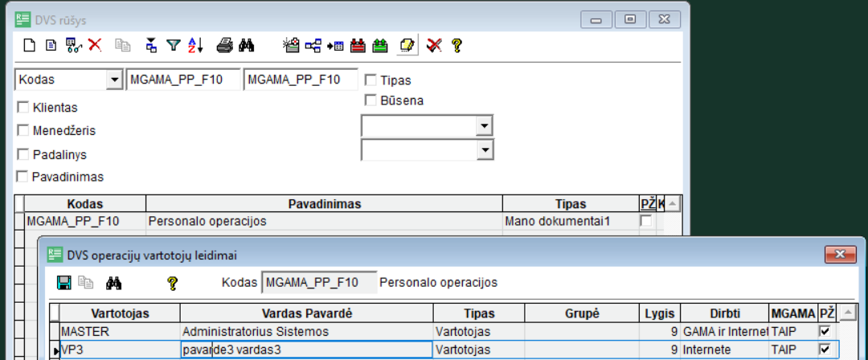Select the MASTER user cell
868x360 pixels.
(x=120, y=332)
